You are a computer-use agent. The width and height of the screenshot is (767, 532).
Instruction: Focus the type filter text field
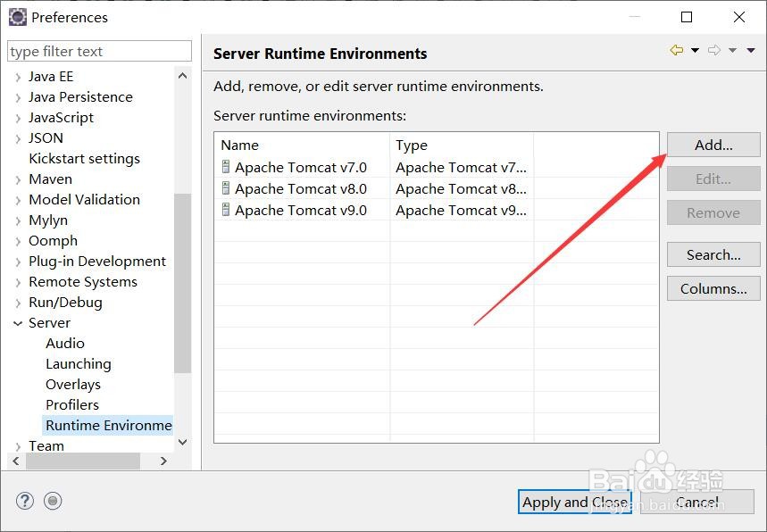100,51
